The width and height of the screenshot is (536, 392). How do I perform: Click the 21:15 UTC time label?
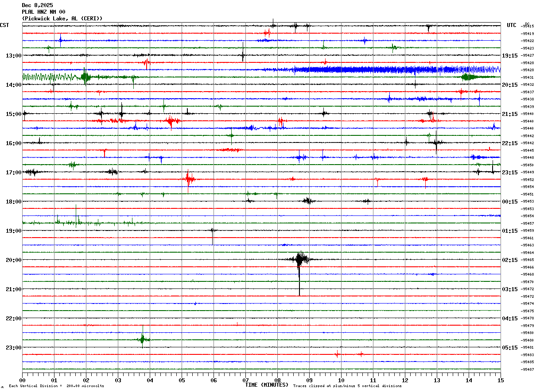[510, 114]
